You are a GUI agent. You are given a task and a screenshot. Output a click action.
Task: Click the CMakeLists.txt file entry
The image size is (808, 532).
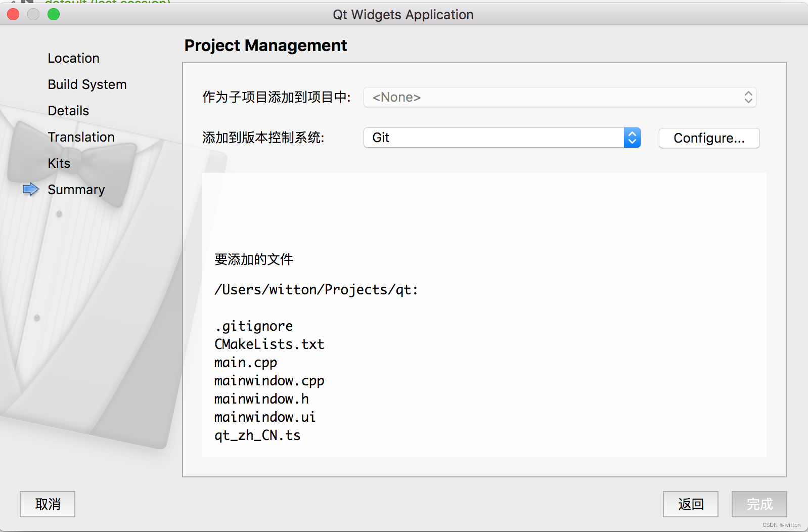pyautogui.click(x=269, y=344)
